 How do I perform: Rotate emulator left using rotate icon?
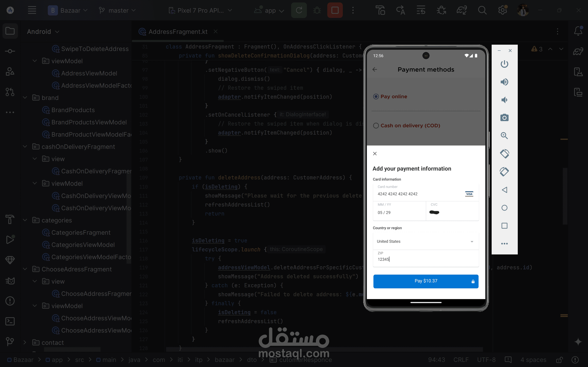click(x=504, y=154)
